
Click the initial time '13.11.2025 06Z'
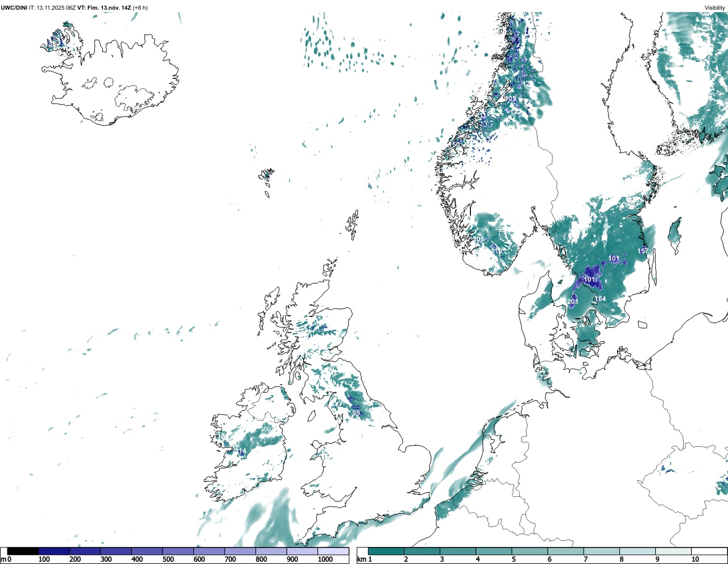point(57,7)
